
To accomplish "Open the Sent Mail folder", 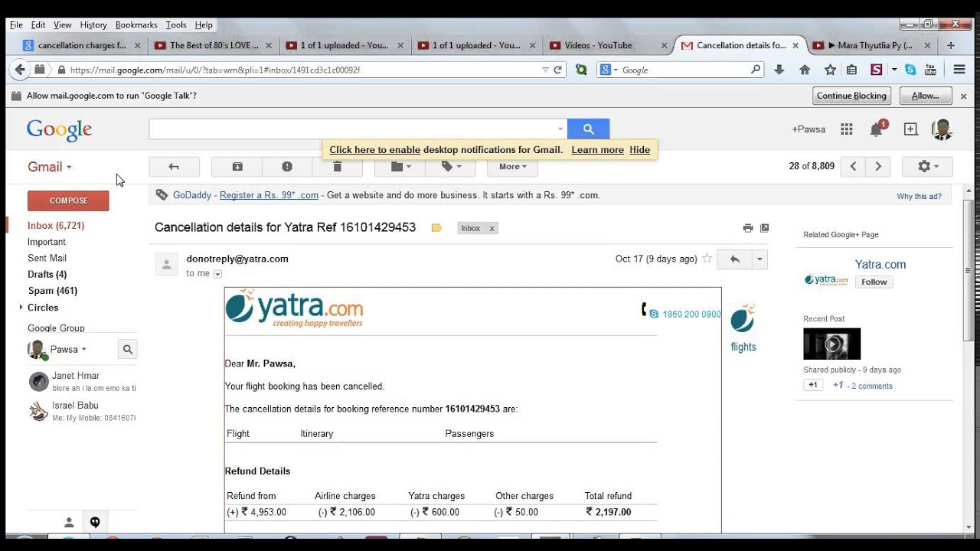I will point(47,258).
